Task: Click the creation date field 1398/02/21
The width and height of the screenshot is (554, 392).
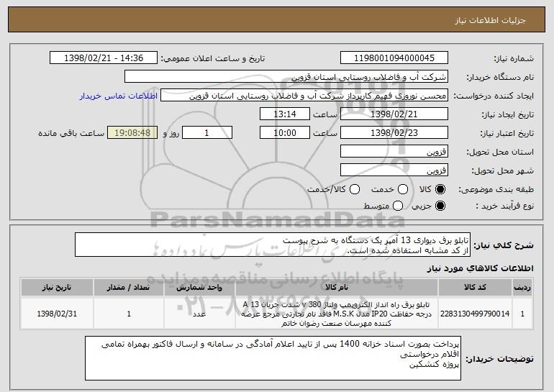Action: (394, 114)
